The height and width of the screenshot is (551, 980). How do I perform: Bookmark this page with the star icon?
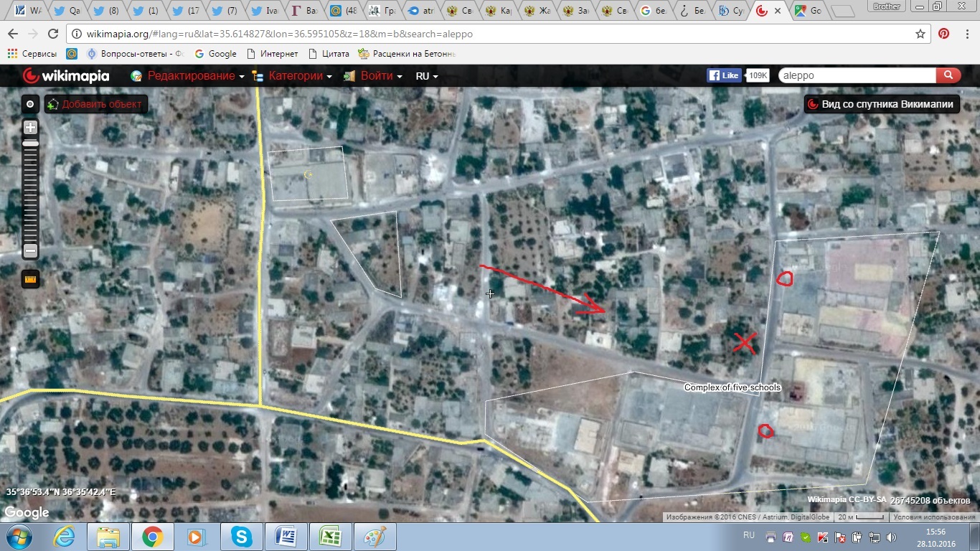920,34
